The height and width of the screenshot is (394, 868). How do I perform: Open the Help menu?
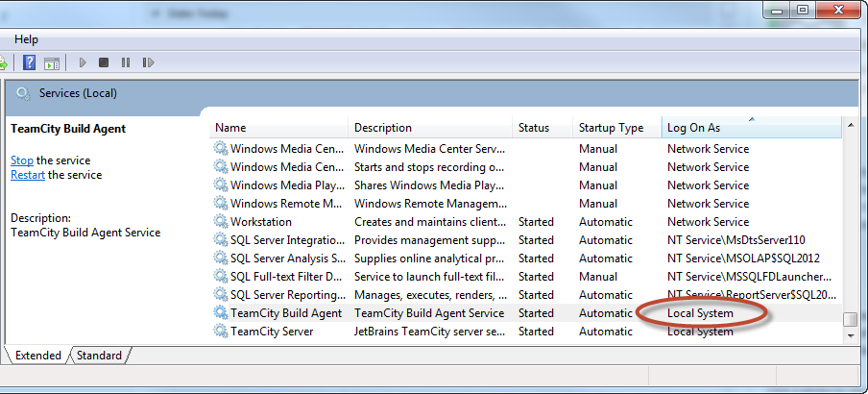click(27, 39)
